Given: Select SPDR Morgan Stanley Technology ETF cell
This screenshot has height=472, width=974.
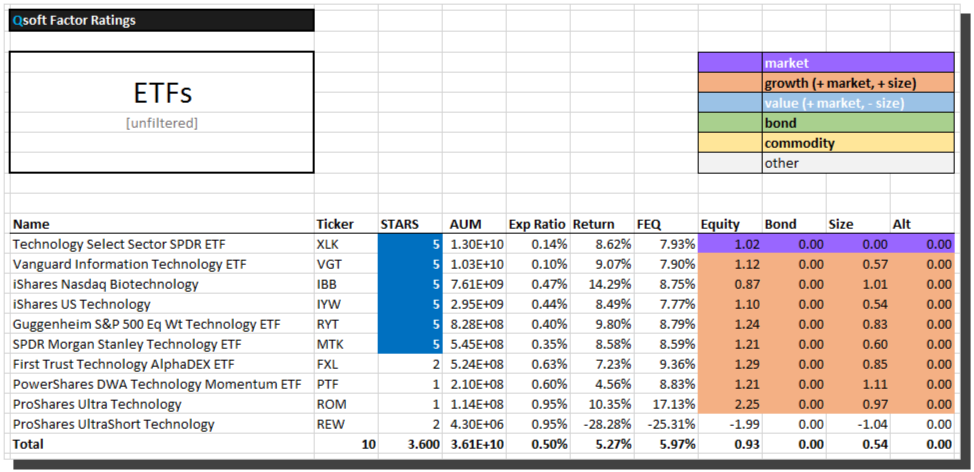Looking at the screenshot, I should [x=162, y=344].
